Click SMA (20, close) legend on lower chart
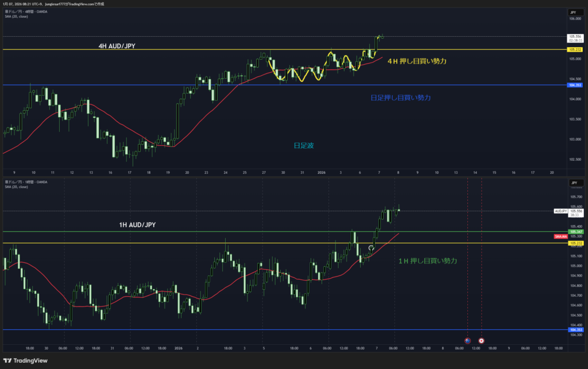Viewport: 588px width, 369px height. [x=16, y=187]
